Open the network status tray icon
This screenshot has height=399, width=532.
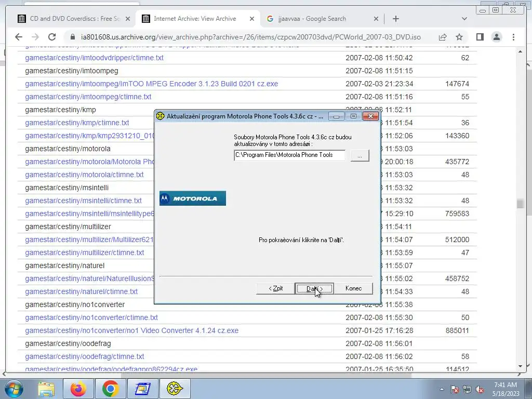pos(467,389)
